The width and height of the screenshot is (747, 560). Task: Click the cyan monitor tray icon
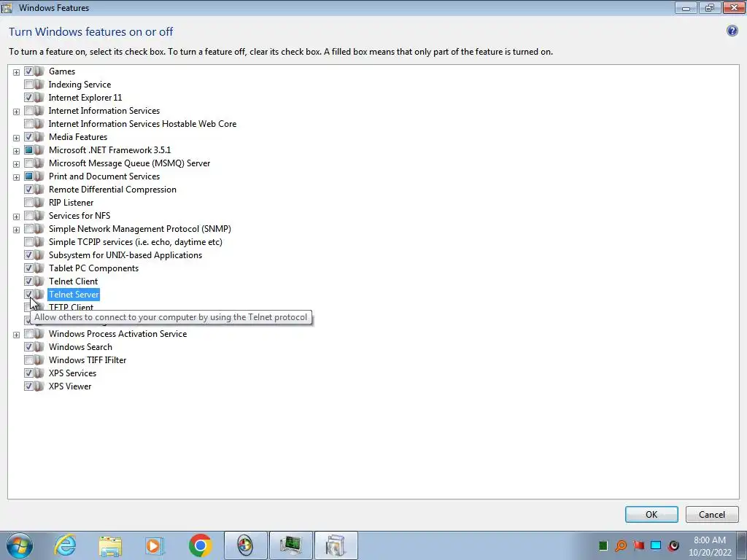[x=656, y=545]
